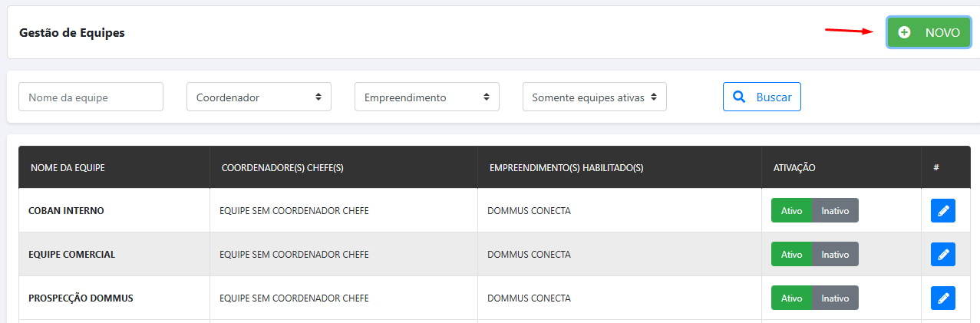Expand the Empreendimento dropdown
Viewport: 980px width, 323px height.
coord(427,97)
